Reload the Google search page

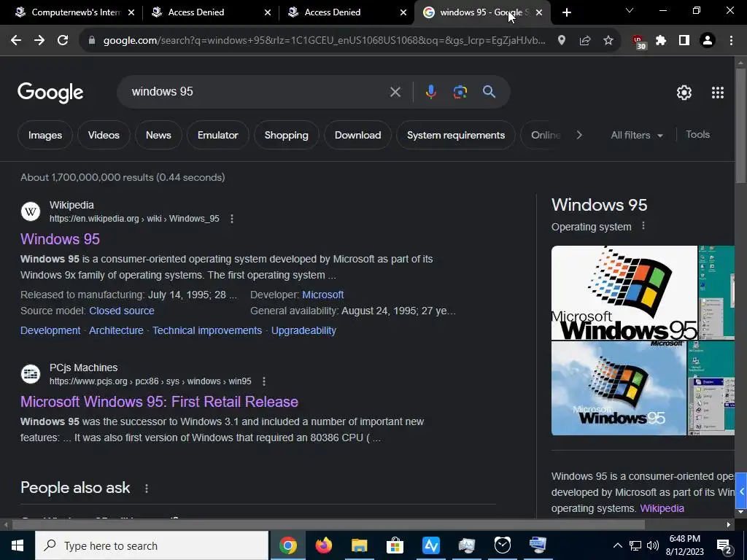click(63, 41)
